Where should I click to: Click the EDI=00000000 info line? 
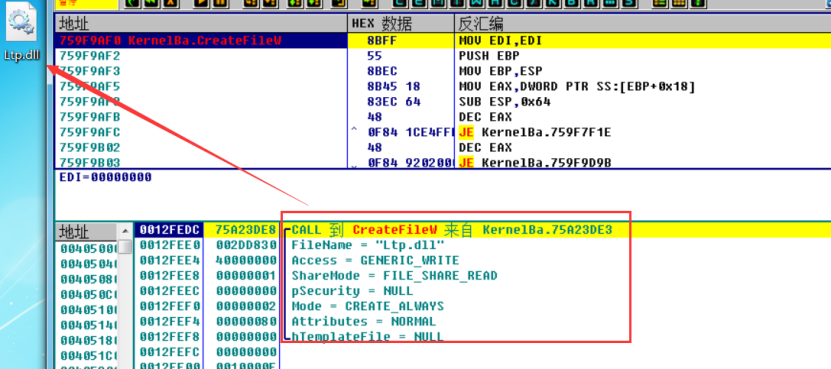click(105, 177)
